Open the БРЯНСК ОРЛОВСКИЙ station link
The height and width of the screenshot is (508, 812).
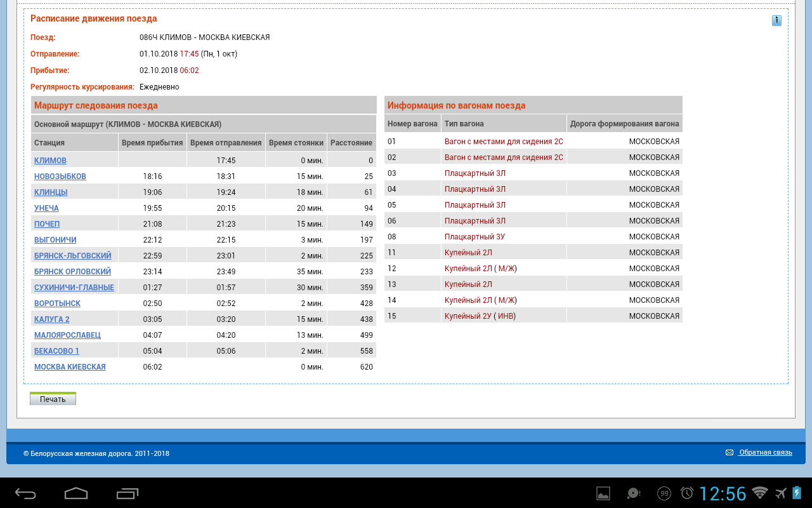pos(72,272)
